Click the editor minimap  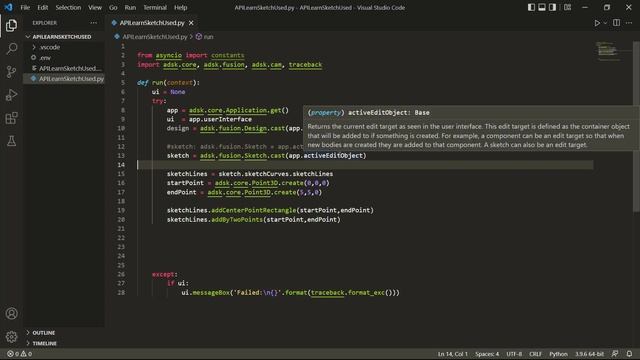tap(610, 52)
